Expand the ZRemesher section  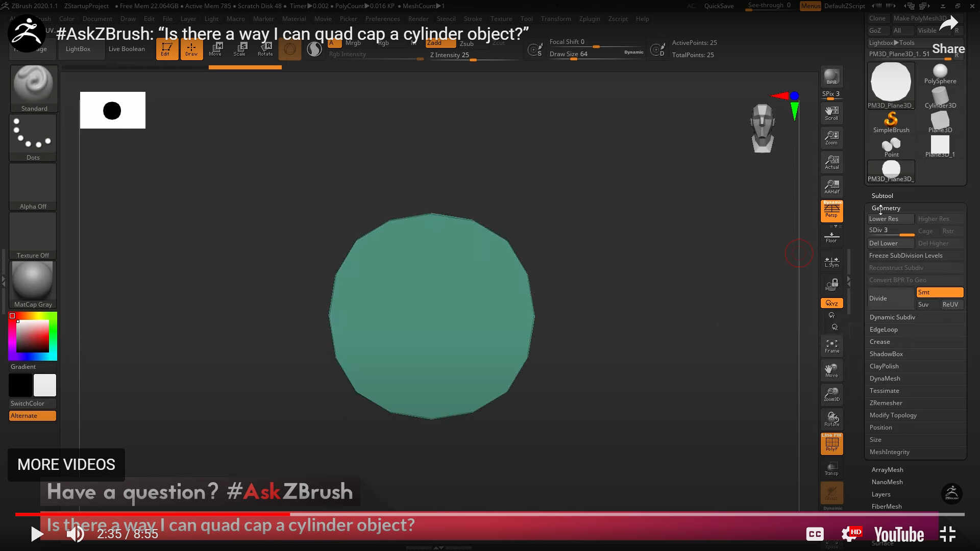(x=886, y=403)
